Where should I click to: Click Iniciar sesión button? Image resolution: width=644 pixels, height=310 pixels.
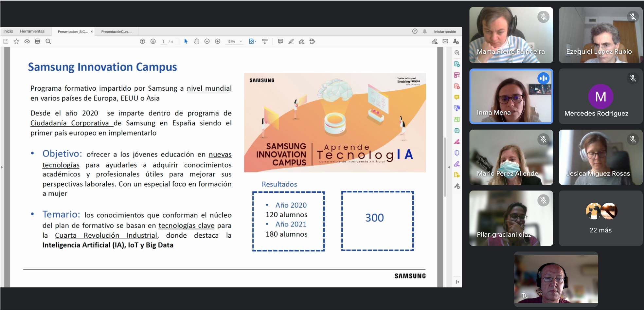coord(445,32)
